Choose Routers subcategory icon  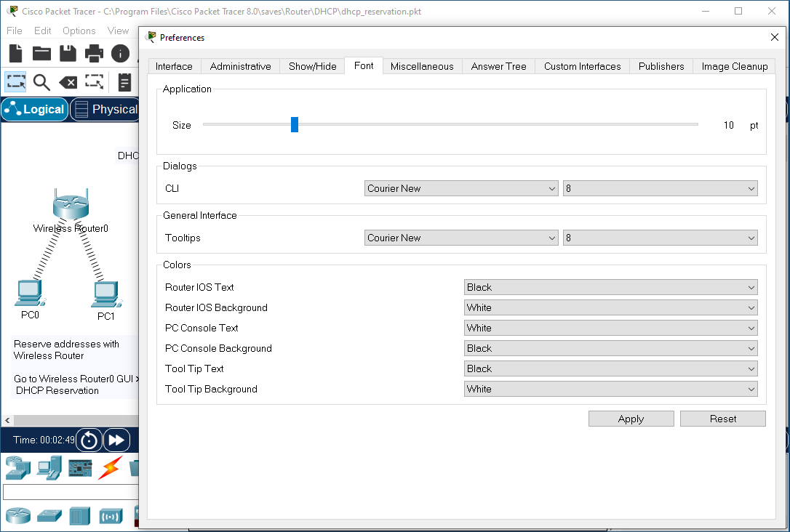pyautogui.click(x=19, y=515)
